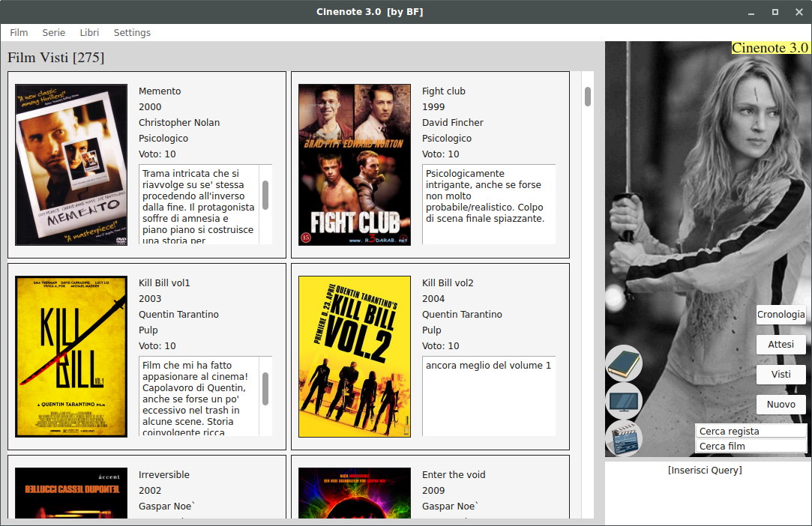This screenshot has height=526, width=812.
Task: Click the Fight club review text box
Action: (489, 205)
